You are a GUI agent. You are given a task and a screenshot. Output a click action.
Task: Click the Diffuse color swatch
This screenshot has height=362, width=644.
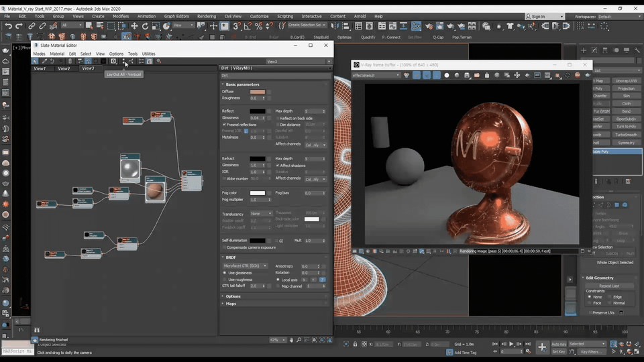pos(258,92)
